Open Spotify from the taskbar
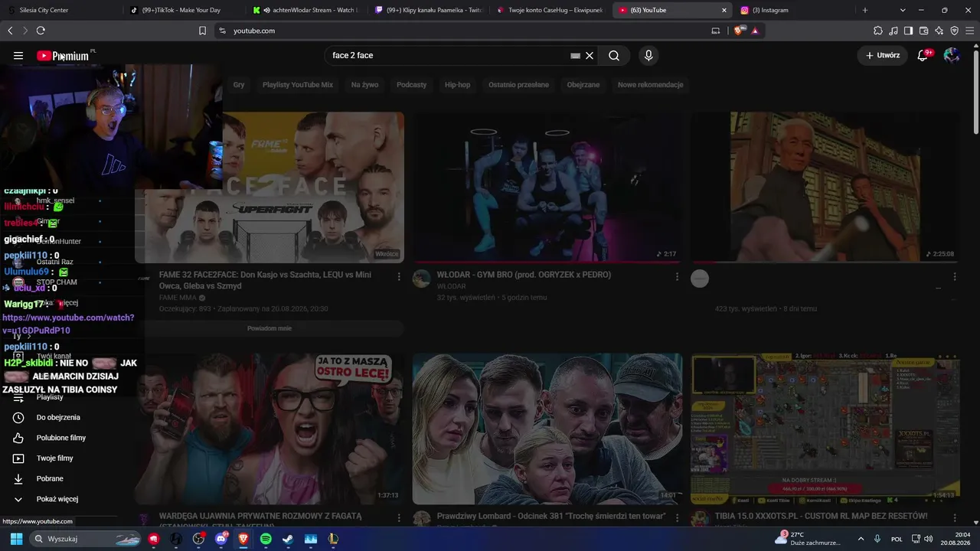Viewport: 980px width, 551px height. (x=266, y=539)
